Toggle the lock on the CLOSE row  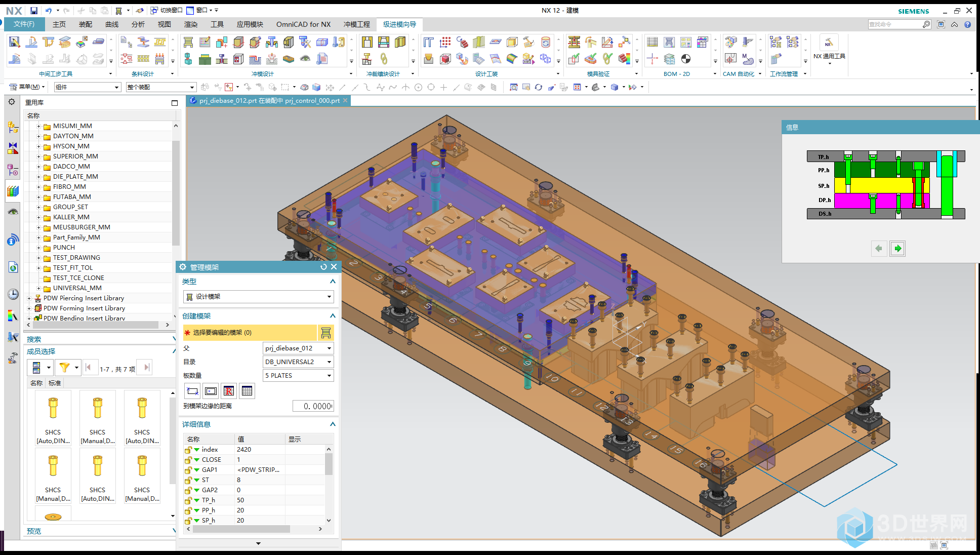pyautogui.click(x=188, y=460)
